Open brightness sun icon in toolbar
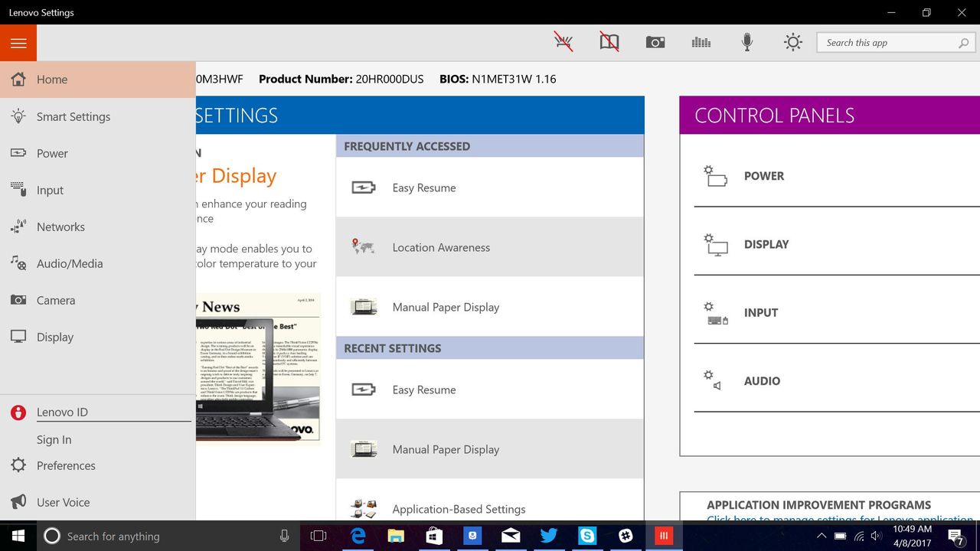 [x=793, y=42]
